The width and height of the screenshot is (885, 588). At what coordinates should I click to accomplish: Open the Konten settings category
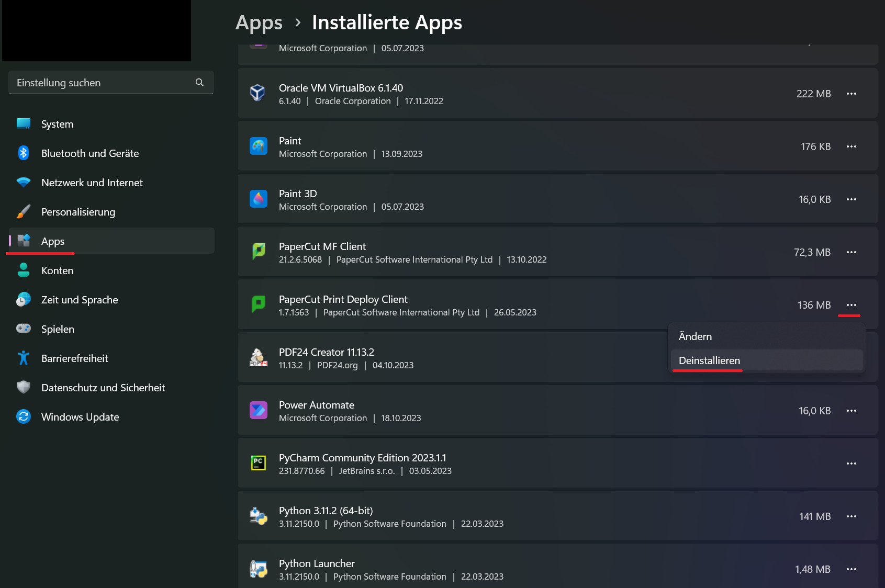tap(111, 270)
